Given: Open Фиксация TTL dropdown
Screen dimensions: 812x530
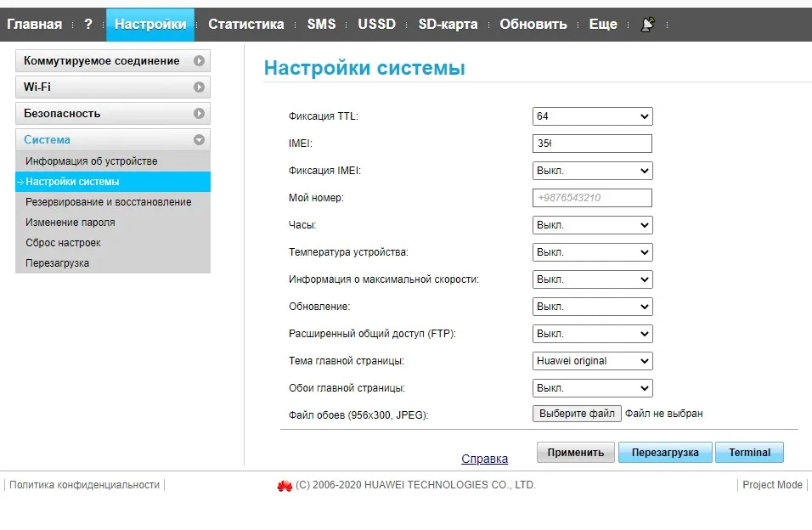Looking at the screenshot, I should click(592, 116).
